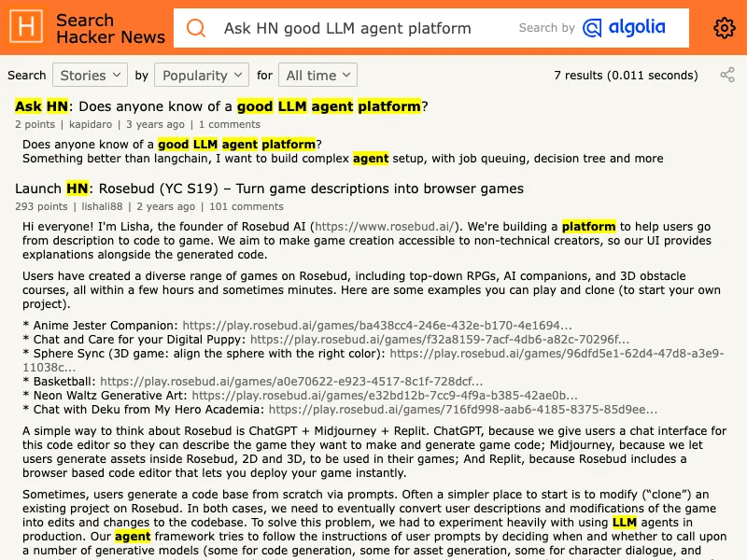Click the orange search magnifier icon
This screenshot has width=747, height=560.
point(196,28)
